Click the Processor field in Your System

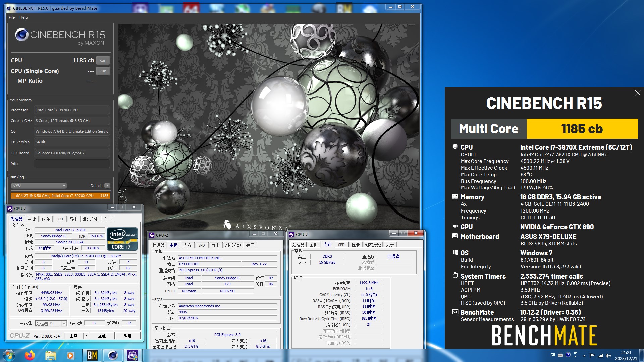[x=72, y=110]
